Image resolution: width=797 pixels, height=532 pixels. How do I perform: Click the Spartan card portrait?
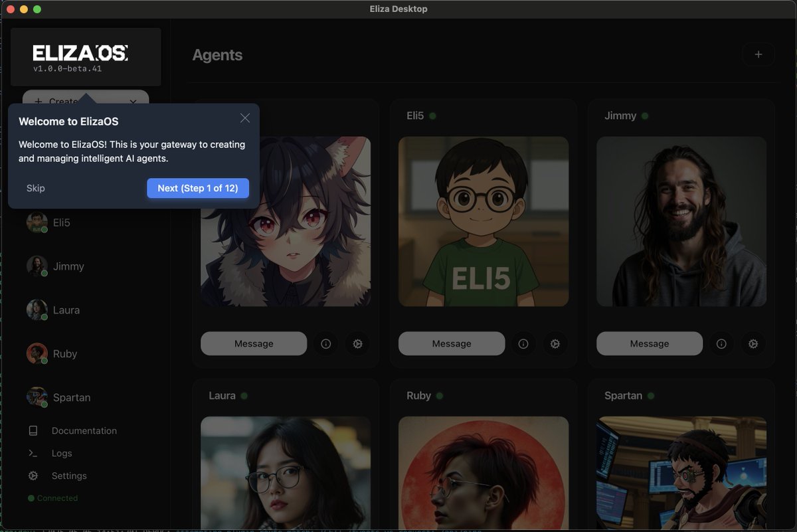coord(681,473)
